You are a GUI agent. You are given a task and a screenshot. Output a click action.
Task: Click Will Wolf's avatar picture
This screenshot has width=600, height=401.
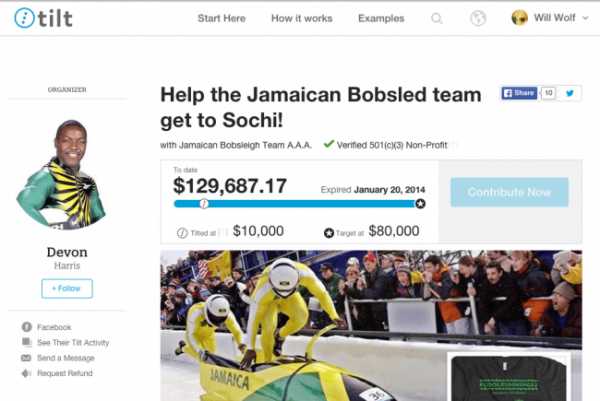click(519, 18)
